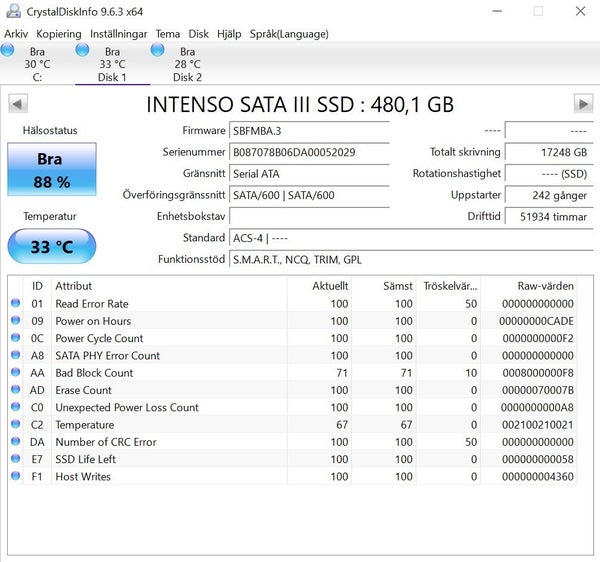Viewport: 600px width, 562px height.
Task: Click the ID column header
Action: [37, 286]
